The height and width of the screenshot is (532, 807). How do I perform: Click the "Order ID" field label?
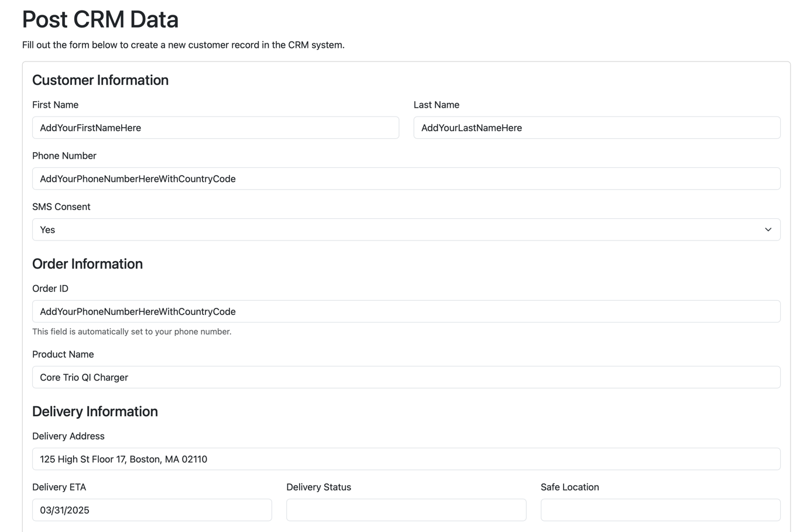tap(50, 289)
